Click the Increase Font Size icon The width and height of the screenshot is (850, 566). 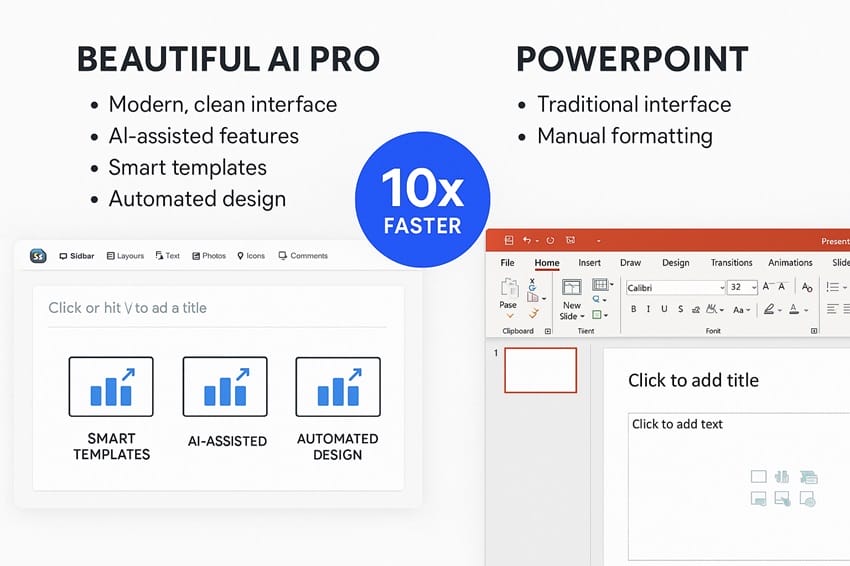tap(766, 286)
